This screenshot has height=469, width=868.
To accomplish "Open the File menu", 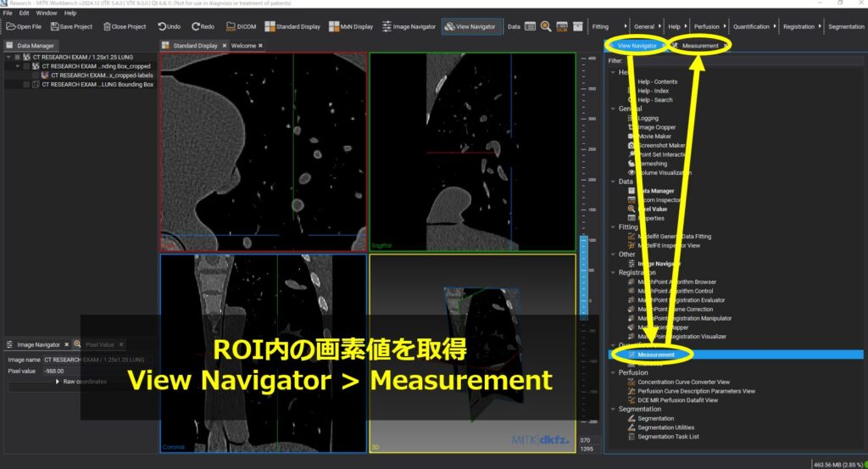I will click(8, 13).
